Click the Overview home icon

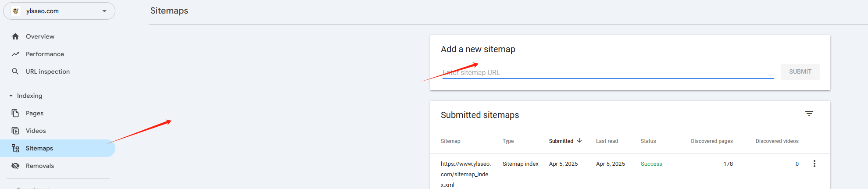tap(15, 36)
